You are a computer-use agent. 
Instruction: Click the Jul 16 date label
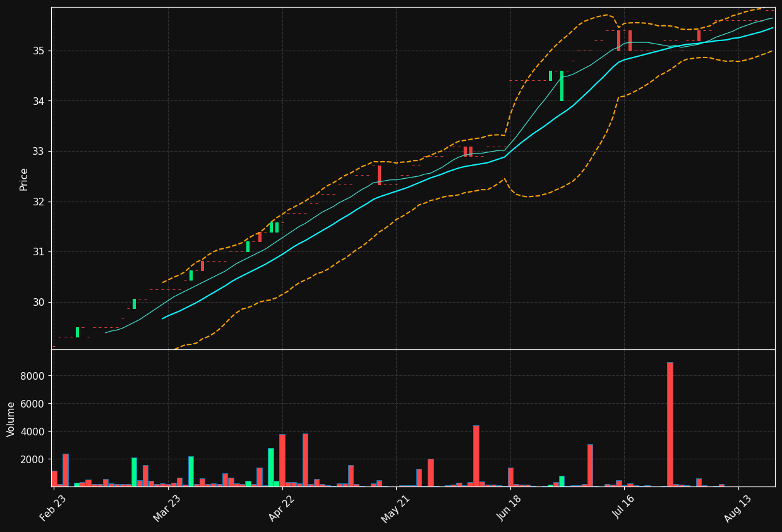click(x=623, y=508)
